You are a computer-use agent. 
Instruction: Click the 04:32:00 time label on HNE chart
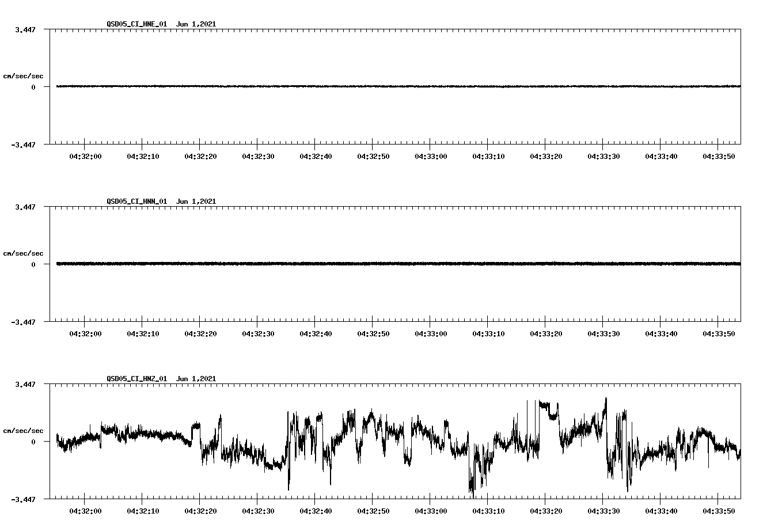85,157
